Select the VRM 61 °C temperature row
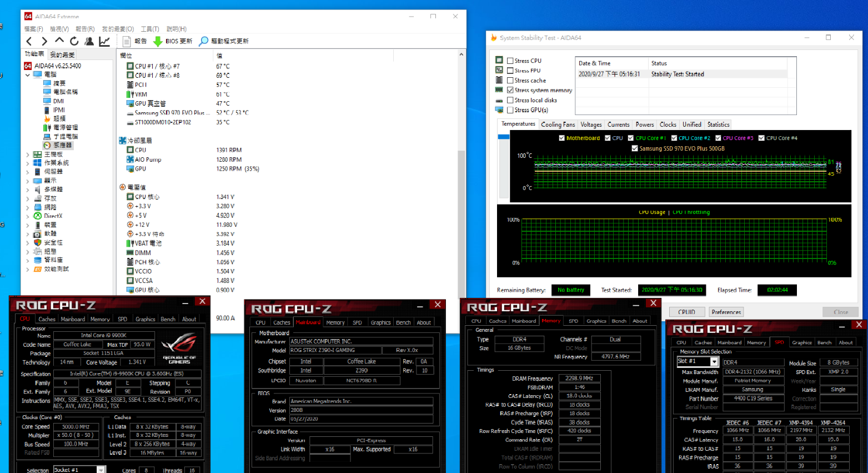 tap(178, 94)
